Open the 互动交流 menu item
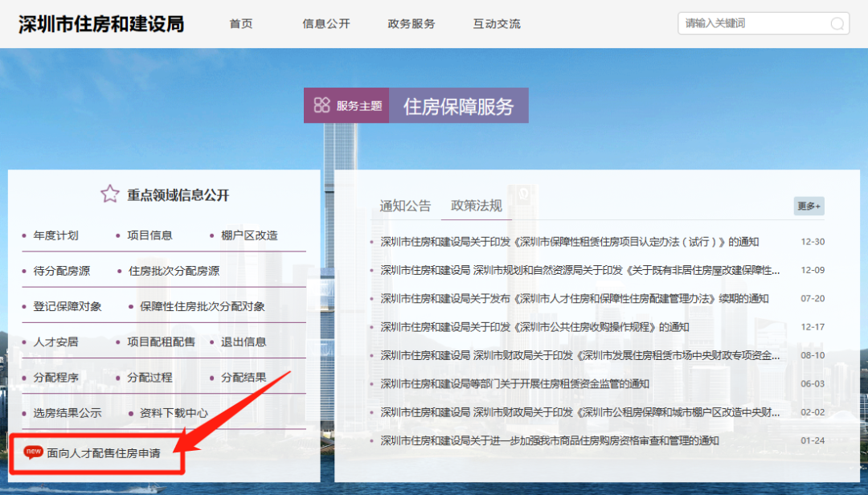 click(497, 24)
